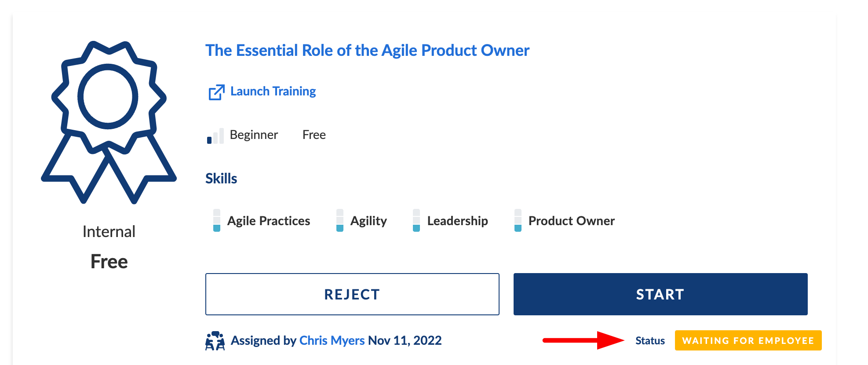Click the Agile Practices skill level indicator

tap(217, 220)
